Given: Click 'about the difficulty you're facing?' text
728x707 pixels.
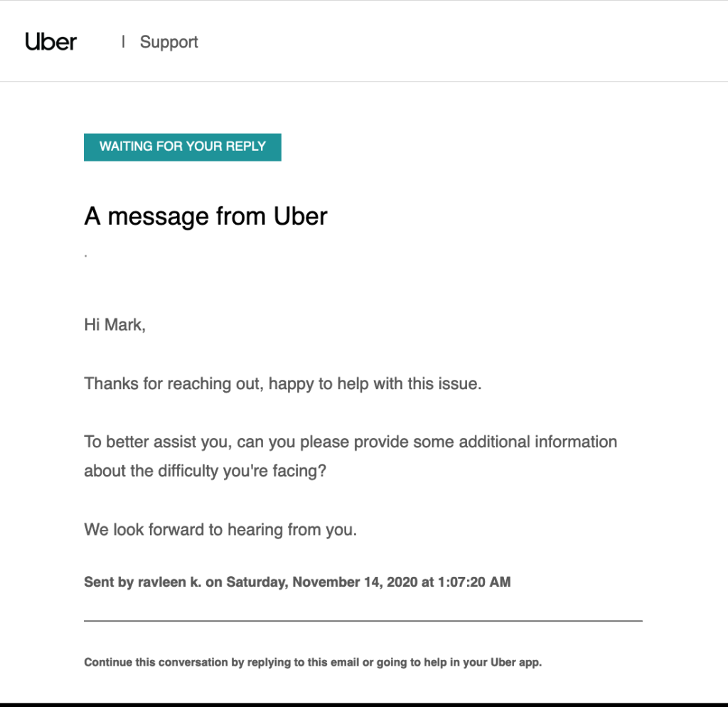Looking at the screenshot, I should [205, 471].
